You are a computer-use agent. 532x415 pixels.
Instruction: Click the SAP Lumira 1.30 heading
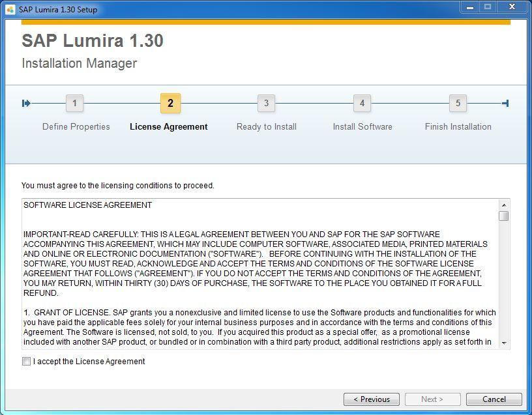coord(93,40)
